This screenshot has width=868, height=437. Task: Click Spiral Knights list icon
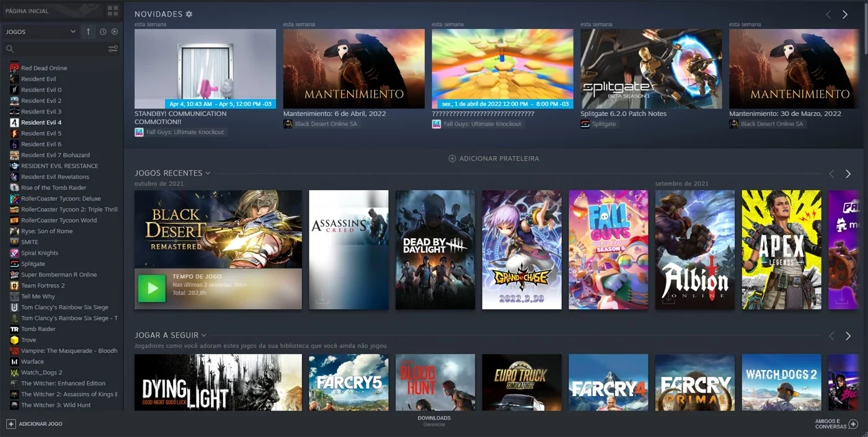[x=14, y=253]
